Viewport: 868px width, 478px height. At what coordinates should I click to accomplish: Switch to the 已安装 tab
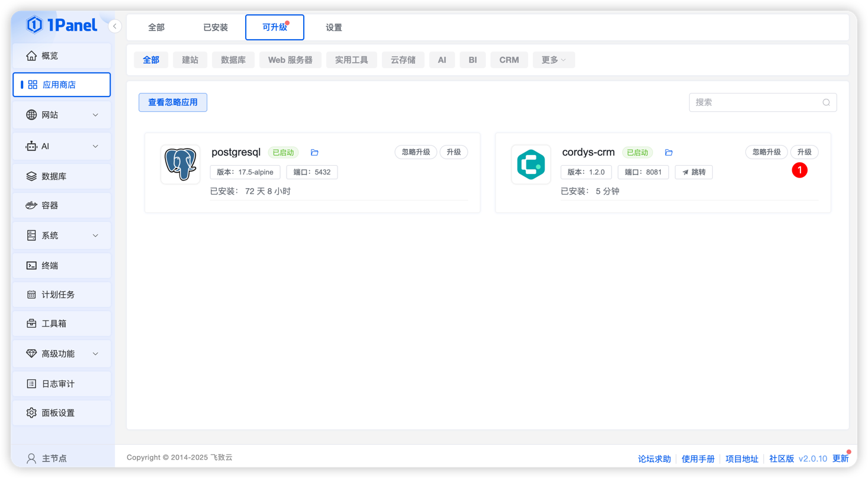point(216,27)
